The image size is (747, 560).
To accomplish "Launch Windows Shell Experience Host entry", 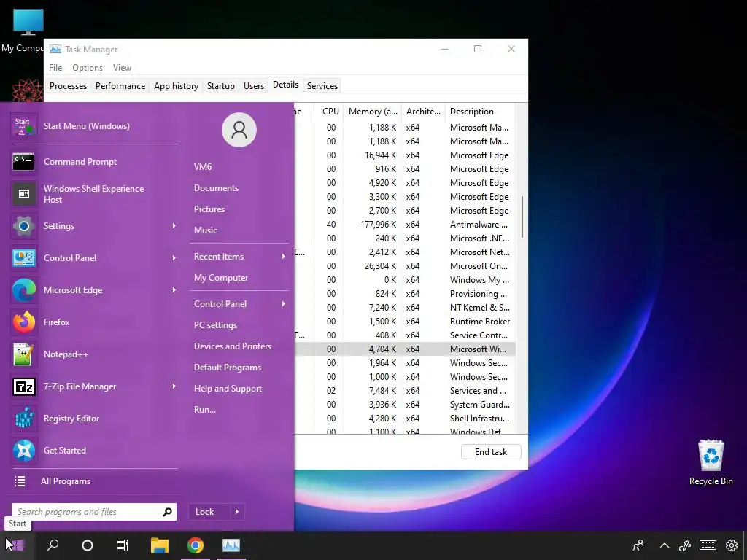I will pos(94,194).
